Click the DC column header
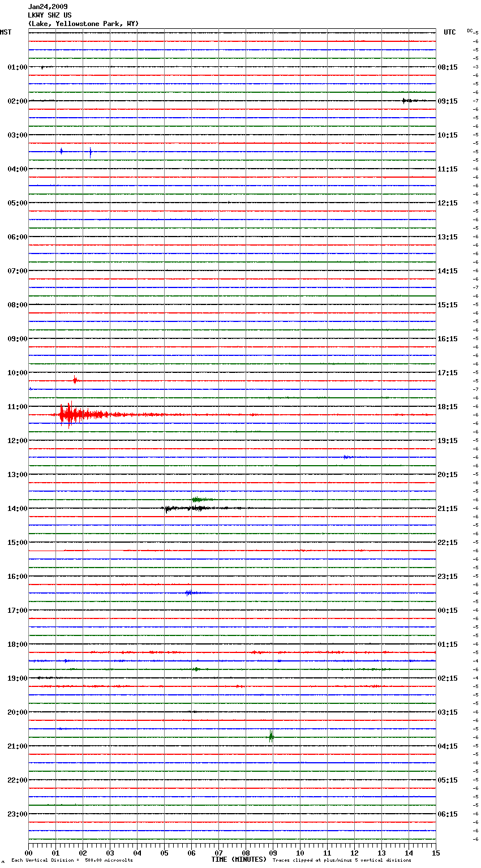Viewport: 481px width, 868px height. point(470,31)
